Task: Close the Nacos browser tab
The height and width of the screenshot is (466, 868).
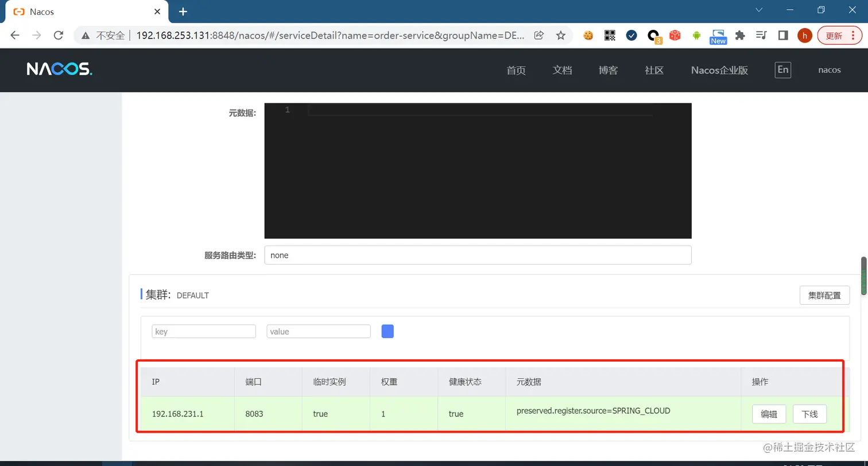Action: pyautogui.click(x=158, y=11)
